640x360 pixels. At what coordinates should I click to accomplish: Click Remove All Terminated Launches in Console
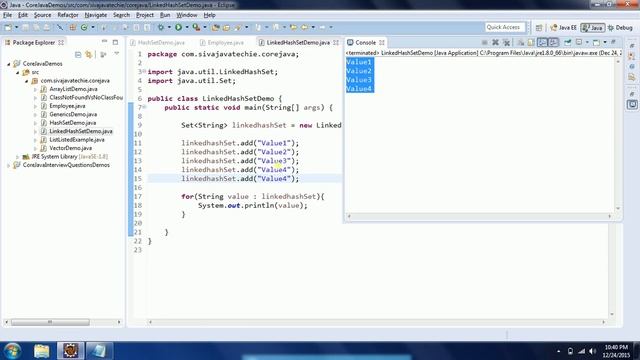tap(507, 42)
